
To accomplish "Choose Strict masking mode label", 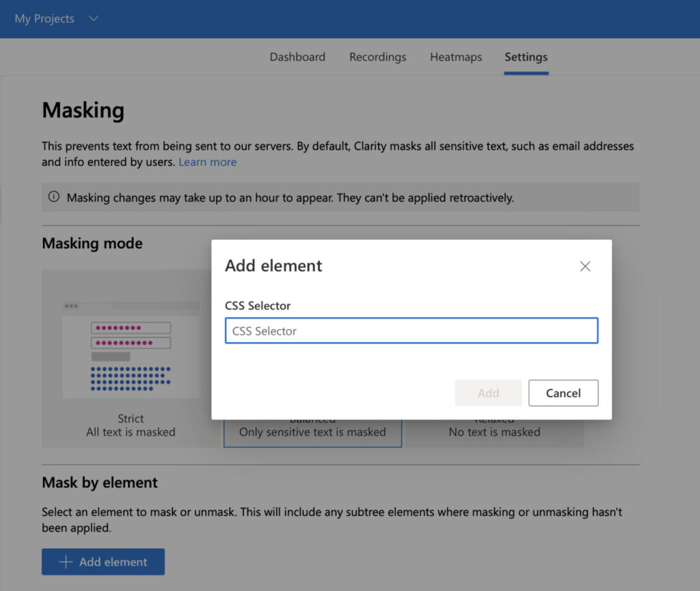I will [131, 419].
